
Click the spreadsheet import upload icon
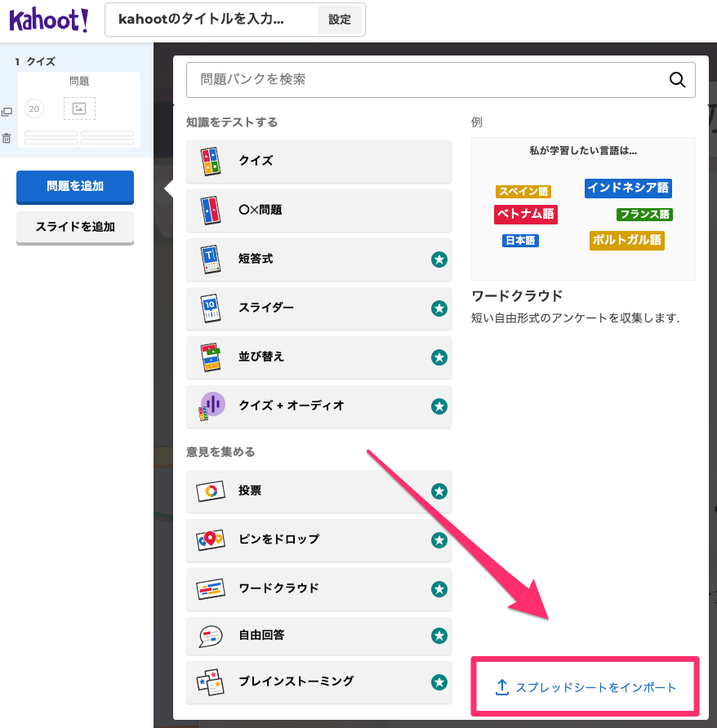(x=502, y=687)
